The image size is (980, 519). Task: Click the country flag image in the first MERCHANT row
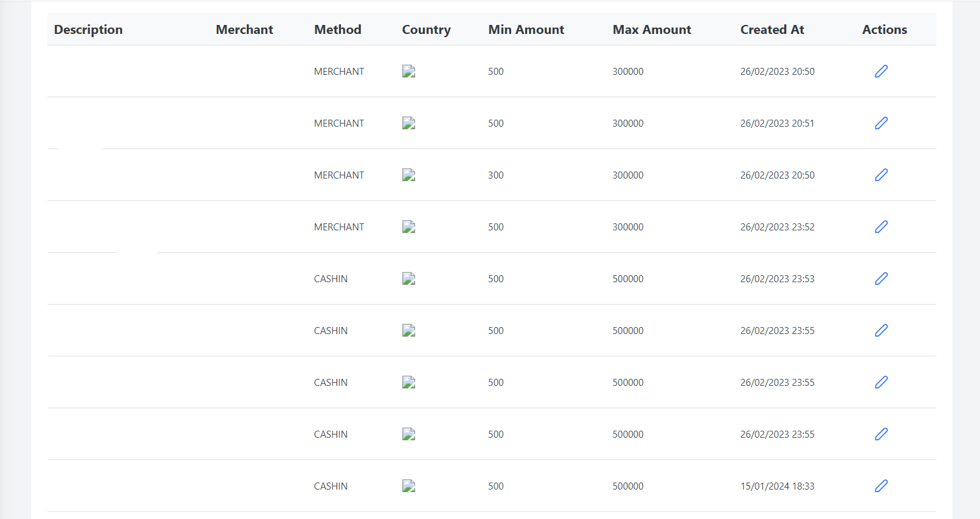pyautogui.click(x=408, y=71)
